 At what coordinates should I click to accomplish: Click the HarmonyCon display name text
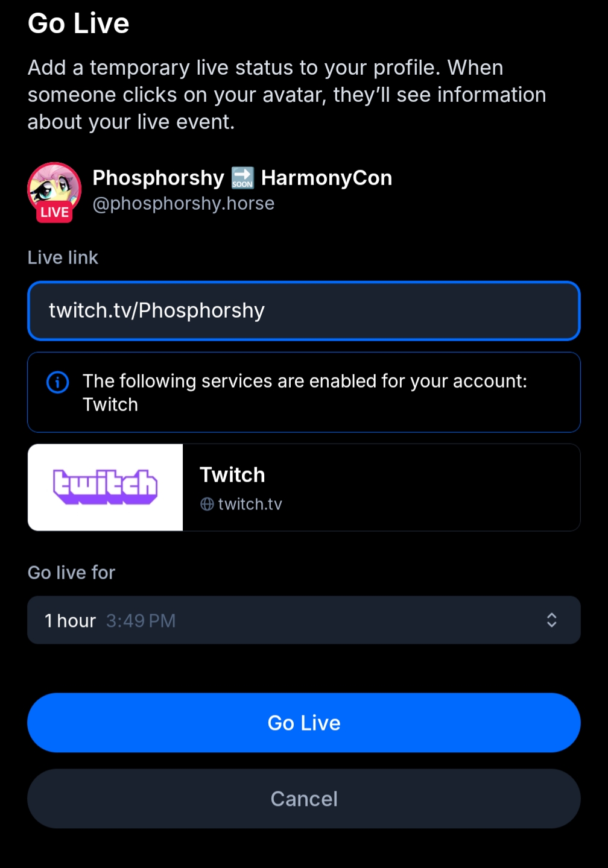tap(326, 178)
